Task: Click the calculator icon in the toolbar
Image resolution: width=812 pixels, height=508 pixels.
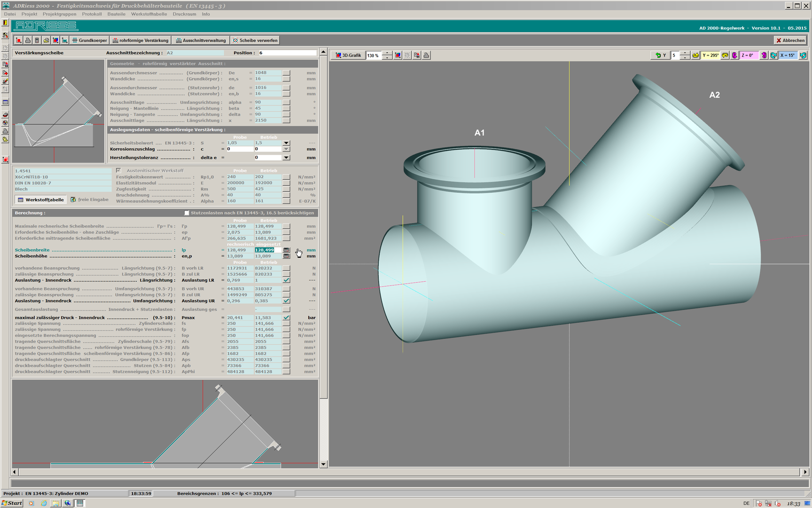Action: [37, 40]
